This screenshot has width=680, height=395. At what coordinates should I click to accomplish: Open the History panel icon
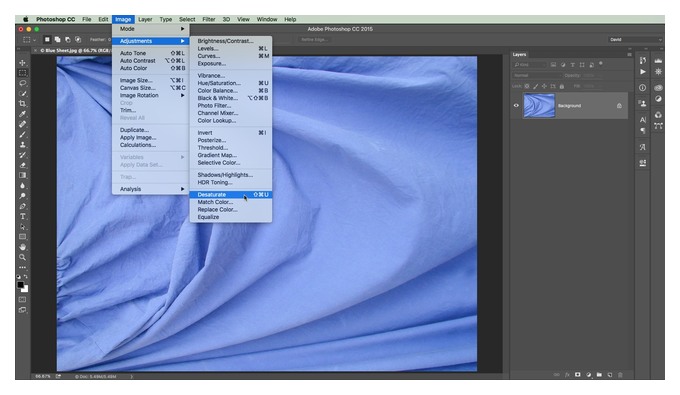643,60
